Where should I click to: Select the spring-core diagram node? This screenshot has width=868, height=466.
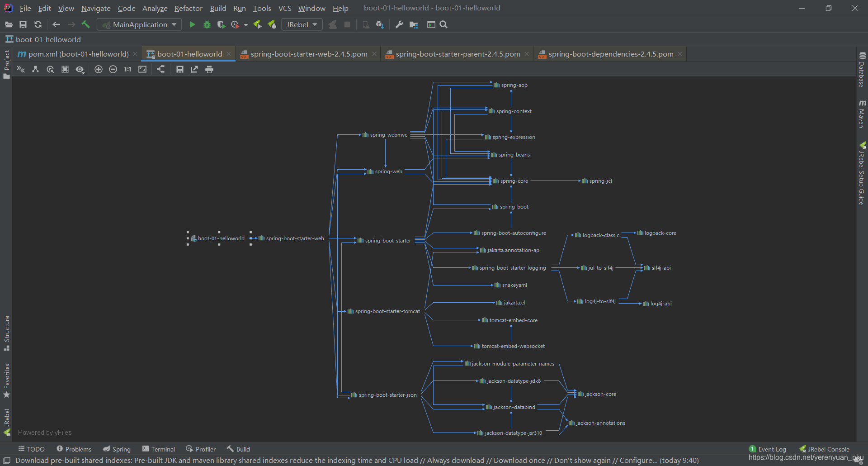click(510, 181)
